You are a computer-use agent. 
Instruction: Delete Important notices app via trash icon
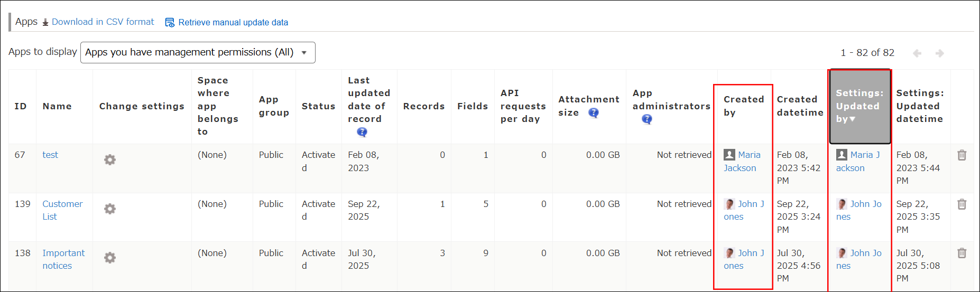(x=961, y=253)
